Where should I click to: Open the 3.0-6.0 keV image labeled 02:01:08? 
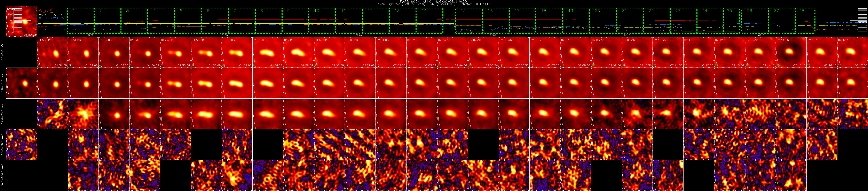391,52
